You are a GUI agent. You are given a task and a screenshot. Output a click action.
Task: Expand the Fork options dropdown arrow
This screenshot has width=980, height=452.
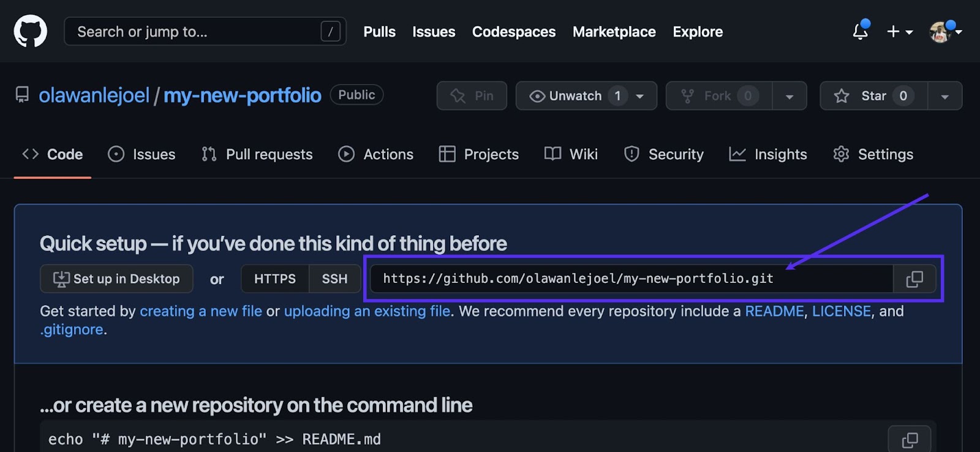[790, 97]
